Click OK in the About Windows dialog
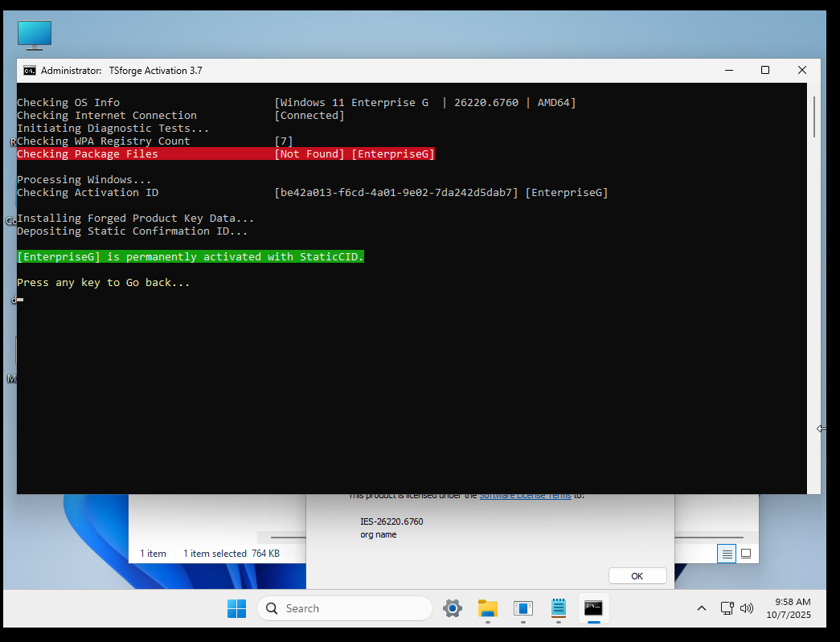Viewport: 840px width, 642px height. click(x=637, y=576)
